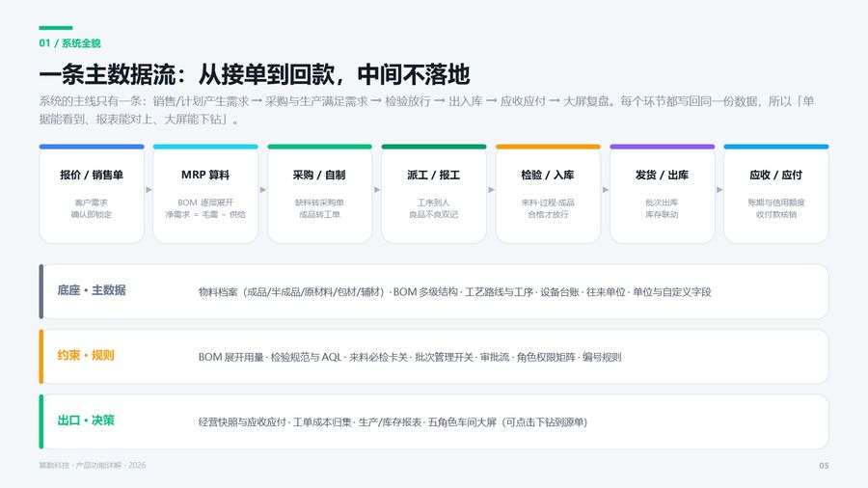Click the 库存联动 line

pyautogui.click(x=662, y=214)
